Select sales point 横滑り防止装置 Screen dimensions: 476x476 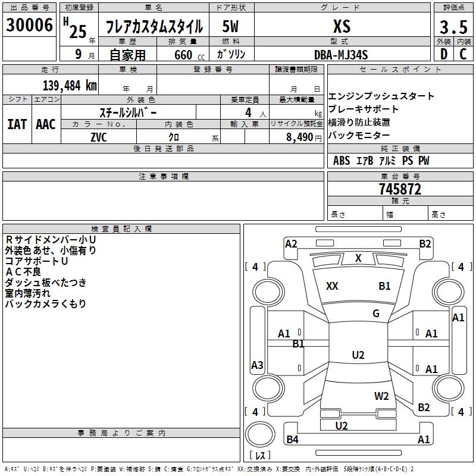click(359, 122)
